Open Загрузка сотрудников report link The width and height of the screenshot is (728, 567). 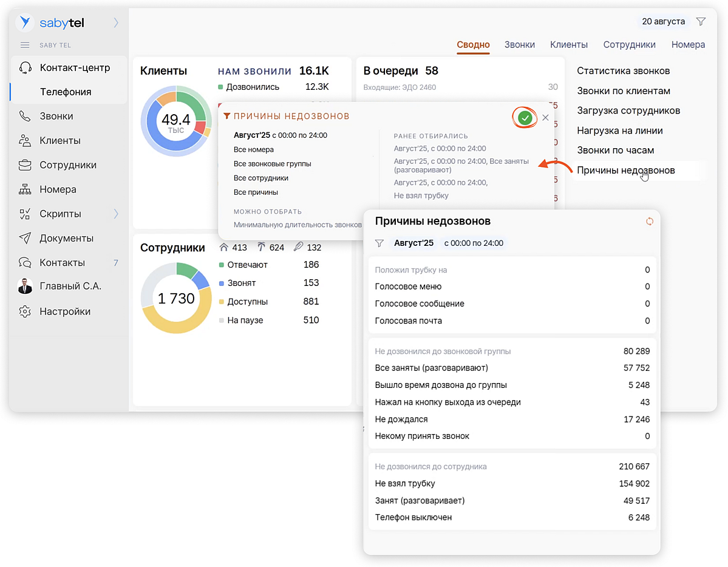(x=628, y=110)
